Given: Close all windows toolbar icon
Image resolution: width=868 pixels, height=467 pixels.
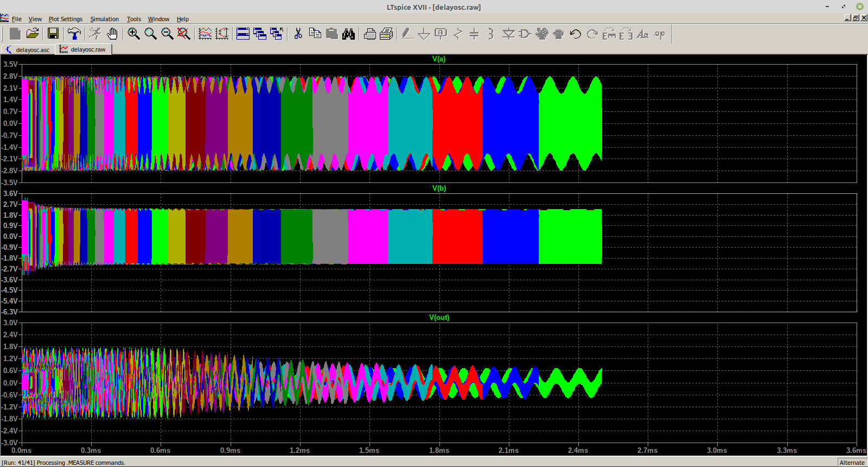Looking at the screenshot, I should (x=277, y=34).
